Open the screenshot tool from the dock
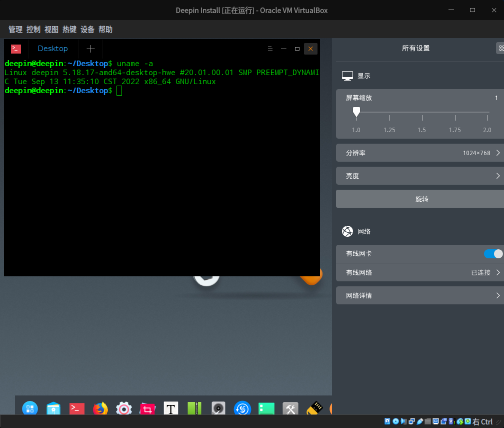This screenshot has width=504, height=428. 147,408
